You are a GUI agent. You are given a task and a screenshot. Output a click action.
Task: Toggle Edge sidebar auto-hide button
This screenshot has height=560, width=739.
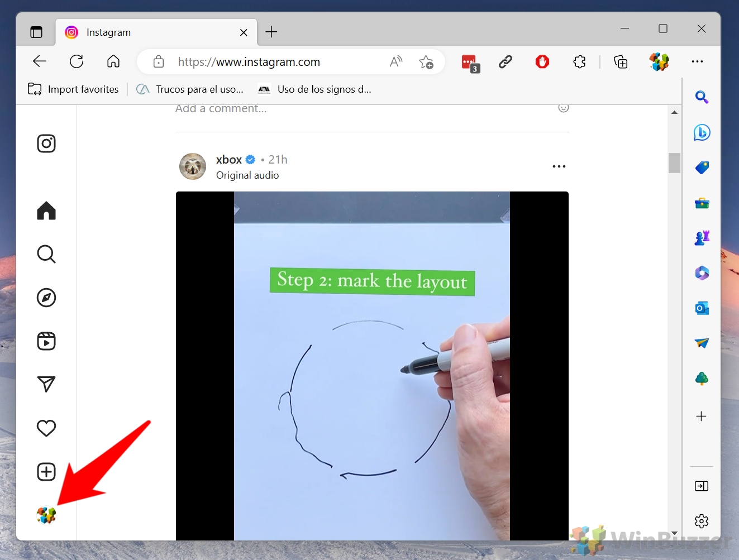702,486
